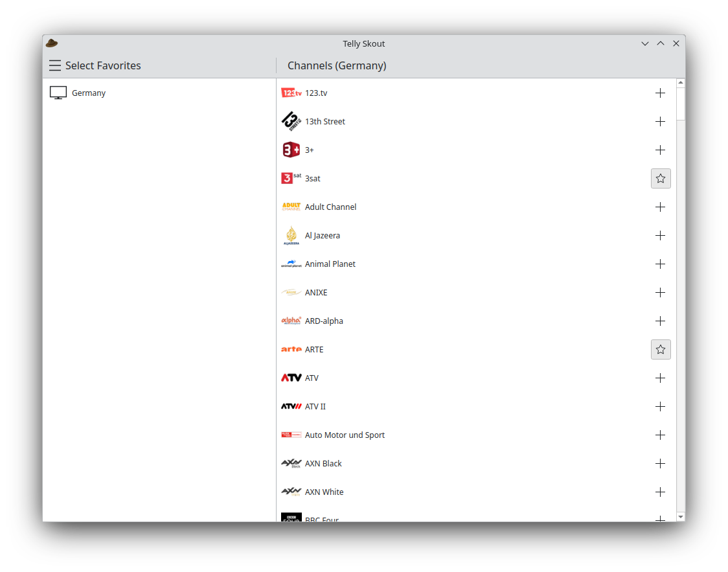Unfavorite the 3sat channel star
The width and height of the screenshot is (728, 572).
click(x=660, y=179)
